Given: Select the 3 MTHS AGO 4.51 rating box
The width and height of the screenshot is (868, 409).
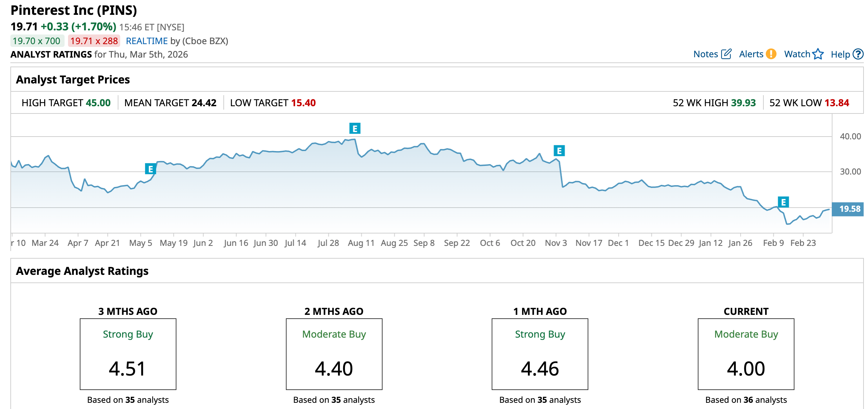Looking at the screenshot, I should click(x=128, y=354).
